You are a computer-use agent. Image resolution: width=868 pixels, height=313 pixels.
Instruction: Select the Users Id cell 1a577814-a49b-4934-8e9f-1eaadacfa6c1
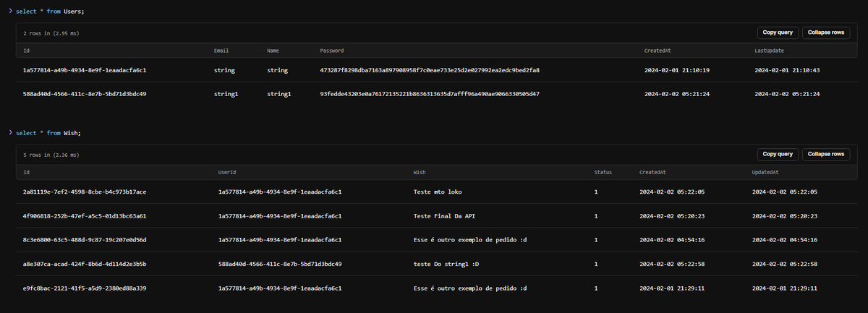coord(85,70)
